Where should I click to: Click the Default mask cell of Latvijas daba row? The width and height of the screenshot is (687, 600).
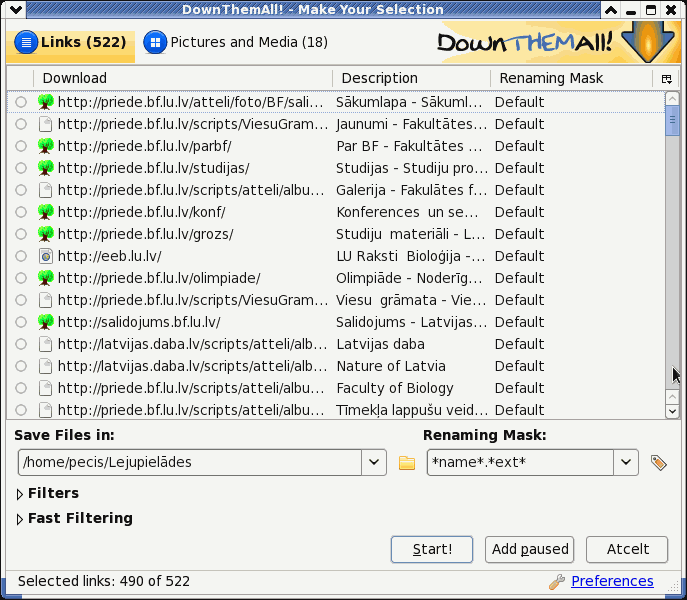(519, 344)
